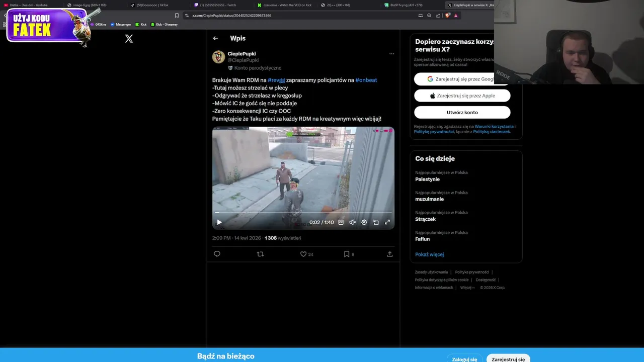The height and width of the screenshot is (362, 644).
Task: Reply to the post via comment icon
Action: [217, 254]
